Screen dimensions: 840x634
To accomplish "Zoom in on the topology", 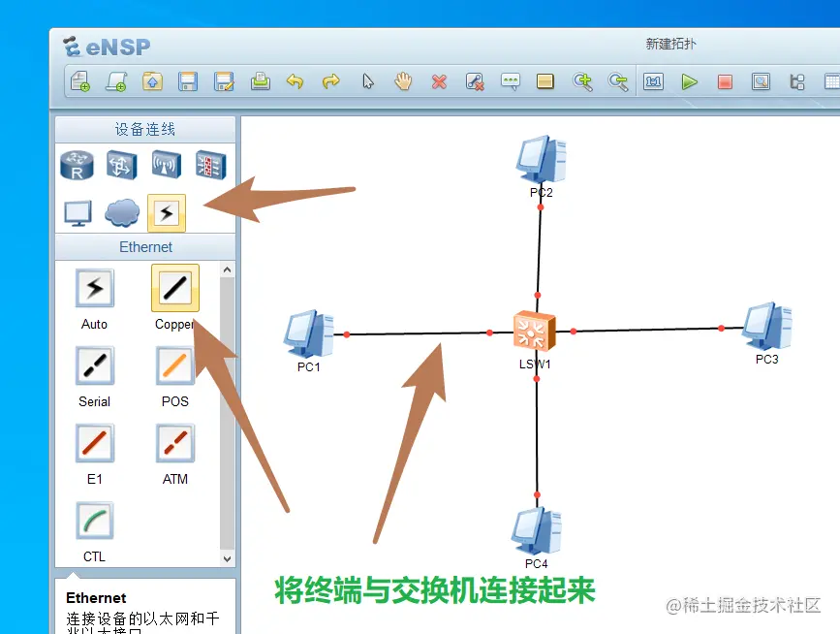I will click(x=582, y=81).
